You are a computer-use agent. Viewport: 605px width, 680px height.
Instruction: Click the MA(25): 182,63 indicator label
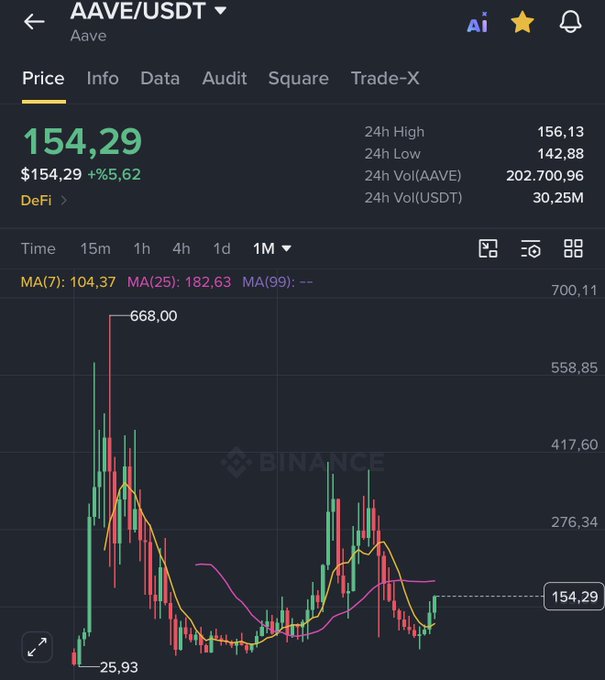point(179,282)
